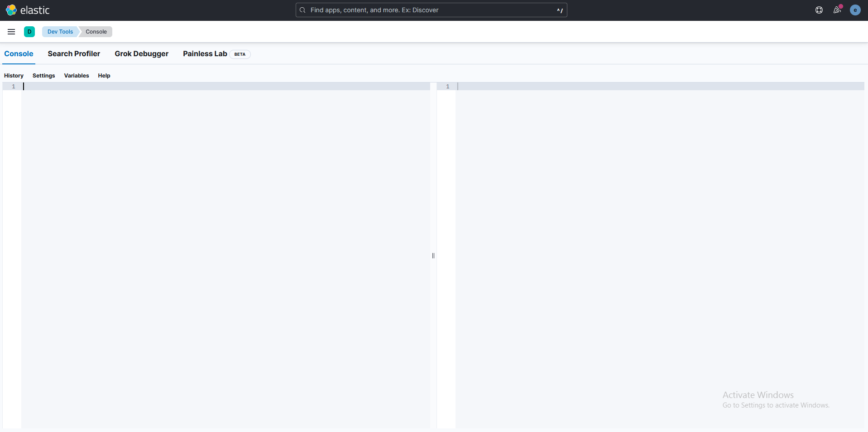Click the magnifier icon in search bar
This screenshot has height=432, width=868.
302,10
